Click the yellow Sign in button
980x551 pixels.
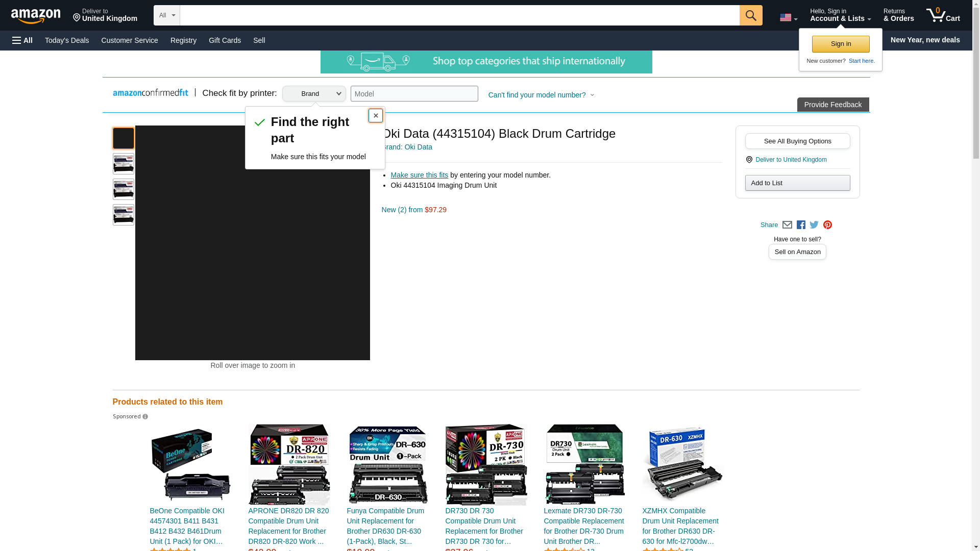841,44
